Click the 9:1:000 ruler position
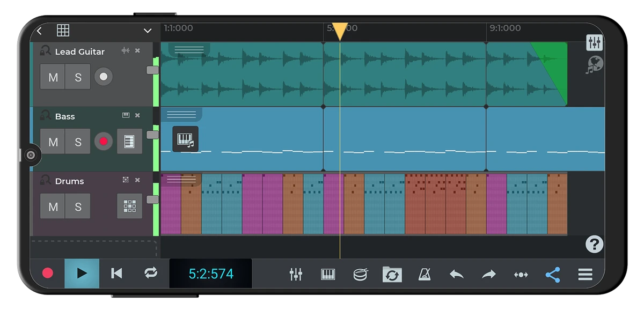This screenshot has height=310, width=644. (x=505, y=28)
